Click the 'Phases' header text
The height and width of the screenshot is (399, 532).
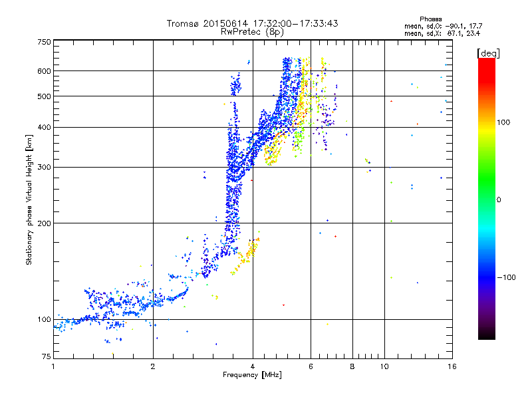pos(430,19)
